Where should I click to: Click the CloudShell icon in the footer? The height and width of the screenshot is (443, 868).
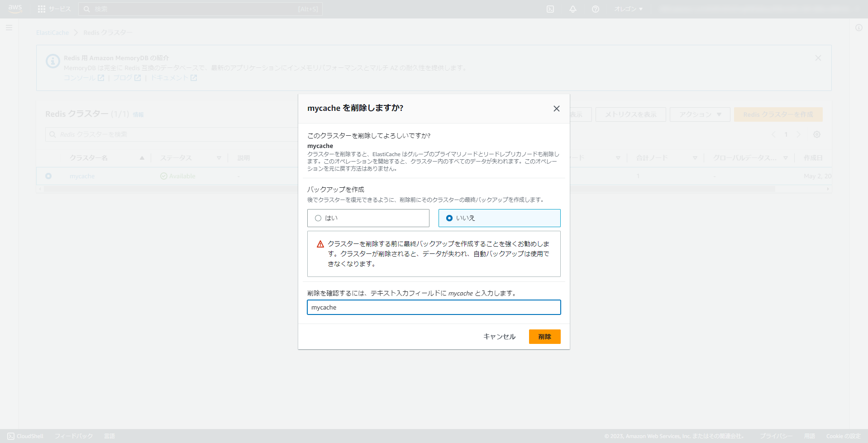10,436
